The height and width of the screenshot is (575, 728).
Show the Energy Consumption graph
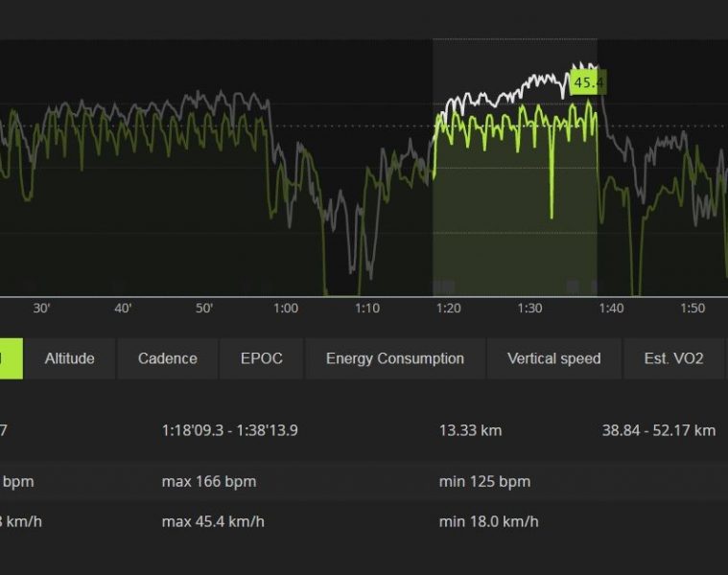coord(394,358)
